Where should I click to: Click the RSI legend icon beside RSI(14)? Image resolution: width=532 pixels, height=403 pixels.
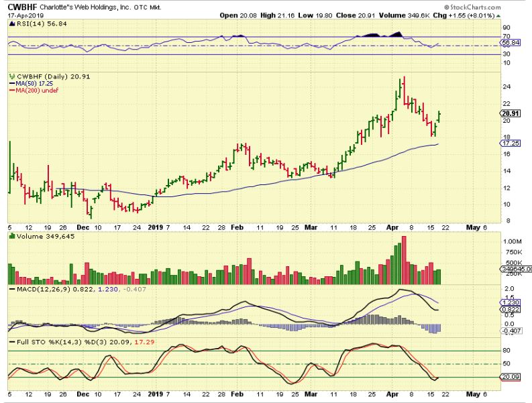coord(12,23)
